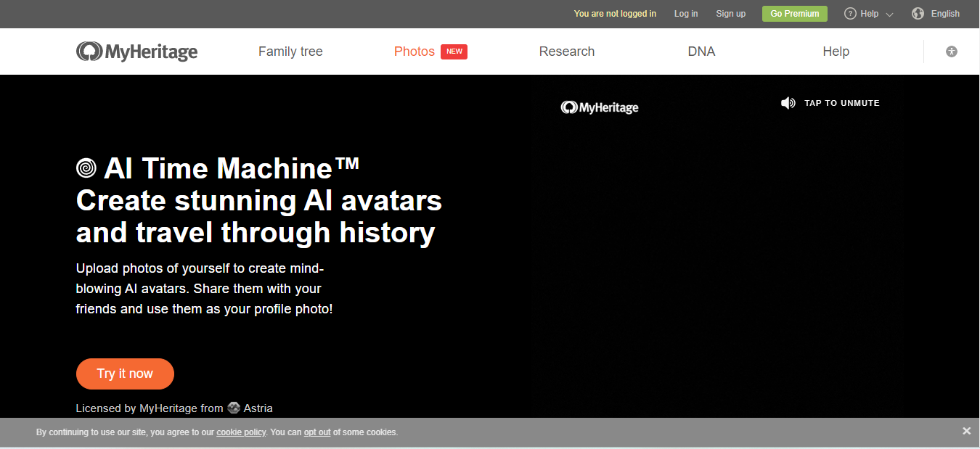This screenshot has width=980, height=449.
Task: Click the Sign up link
Action: click(730, 14)
